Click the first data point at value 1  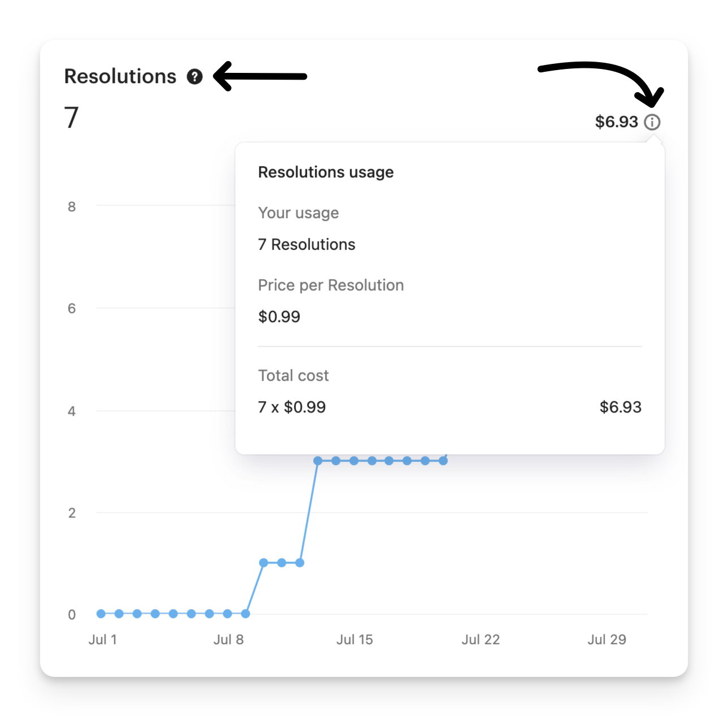264,563
